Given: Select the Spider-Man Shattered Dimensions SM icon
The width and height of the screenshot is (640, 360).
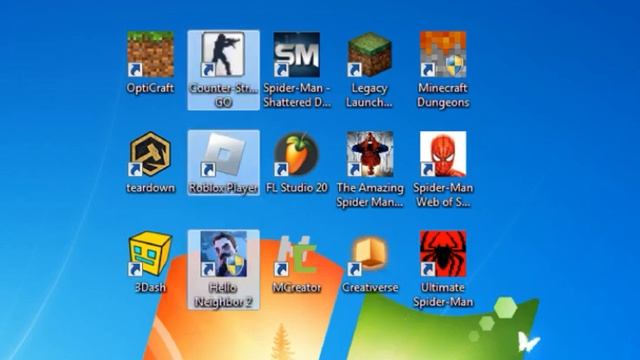Looking at the screenshot, I should coord(297,54).
